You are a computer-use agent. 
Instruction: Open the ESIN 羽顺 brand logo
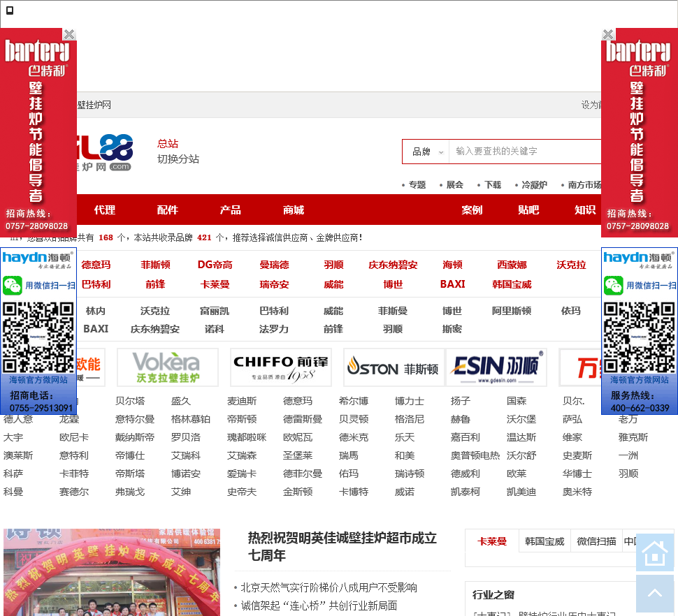pos(496,367)
